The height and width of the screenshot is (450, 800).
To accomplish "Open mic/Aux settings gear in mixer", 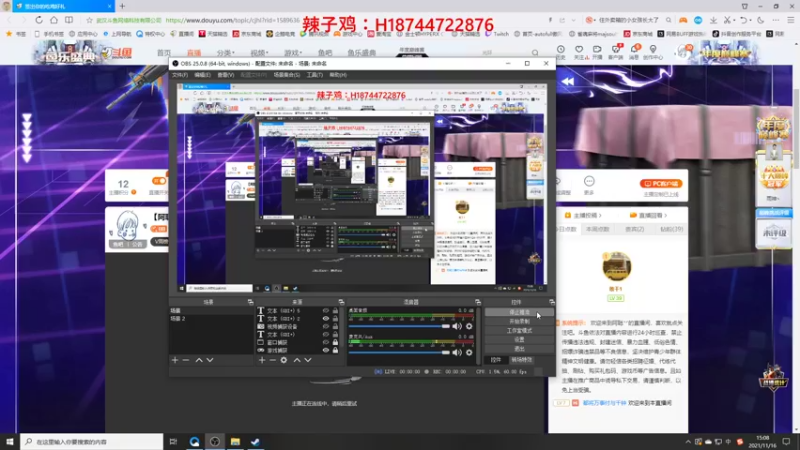I will 469,352.
